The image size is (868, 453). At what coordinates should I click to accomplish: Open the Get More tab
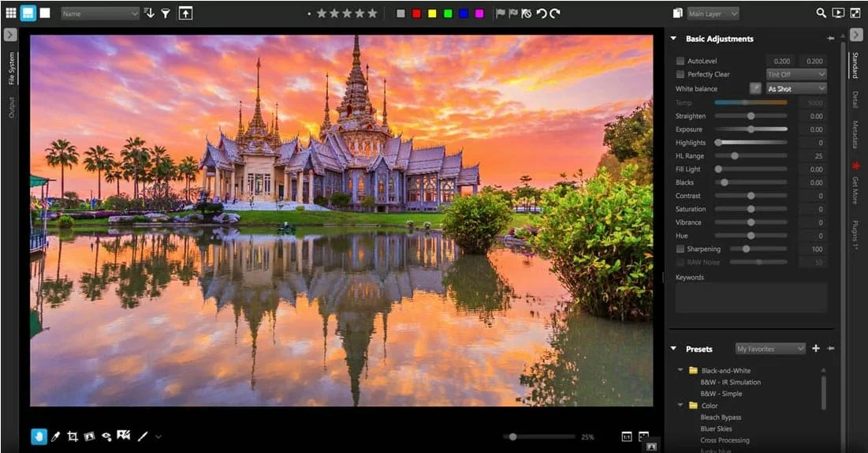coord(855,190)
